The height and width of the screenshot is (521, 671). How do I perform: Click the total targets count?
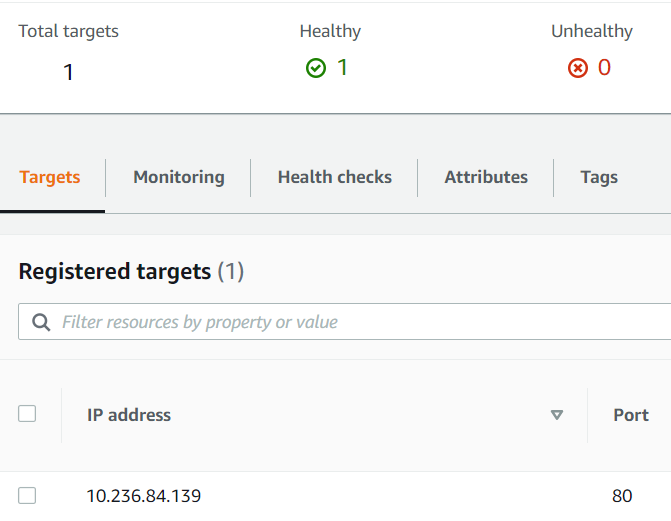click(x=68, y=72)
